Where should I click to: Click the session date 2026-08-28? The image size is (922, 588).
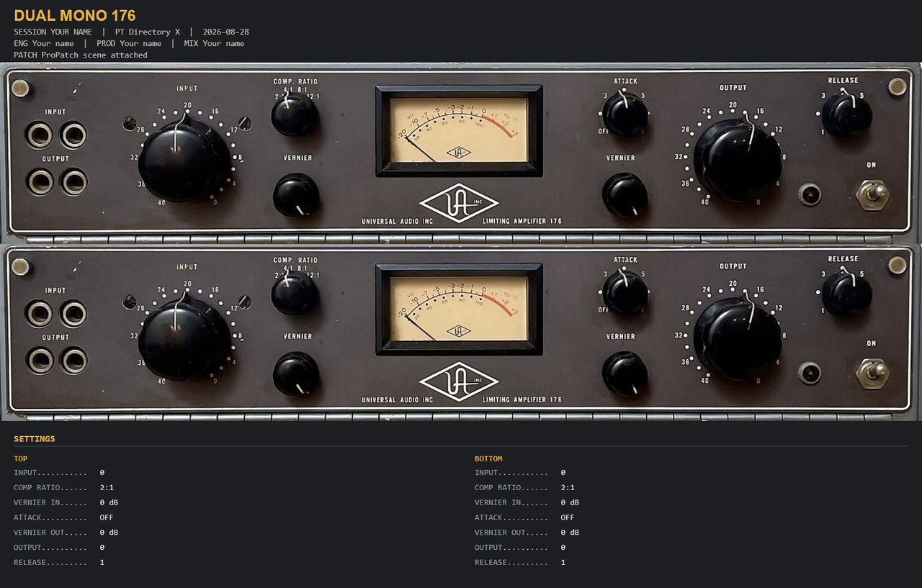(226, 32)
